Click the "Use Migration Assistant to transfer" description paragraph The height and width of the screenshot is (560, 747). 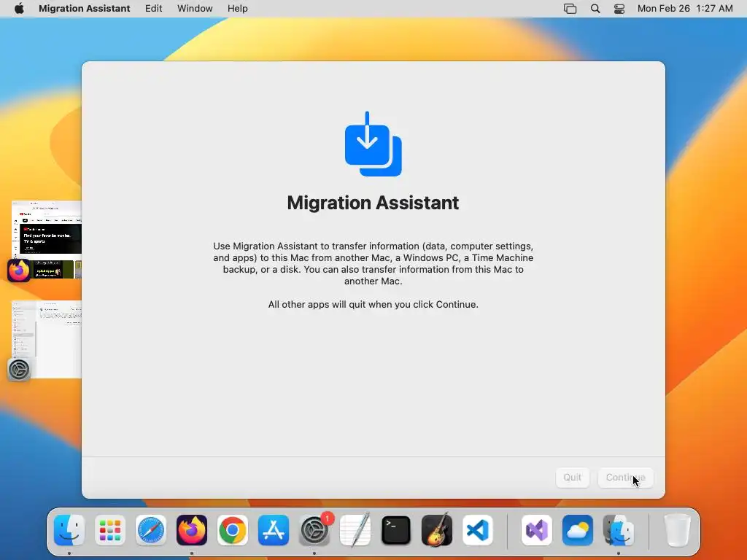373,263
